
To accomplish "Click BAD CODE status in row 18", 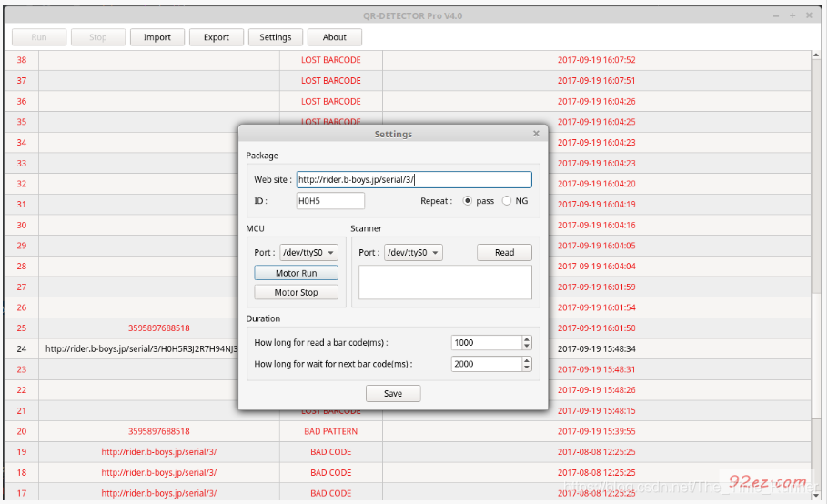I will click(x=331, y=472).
